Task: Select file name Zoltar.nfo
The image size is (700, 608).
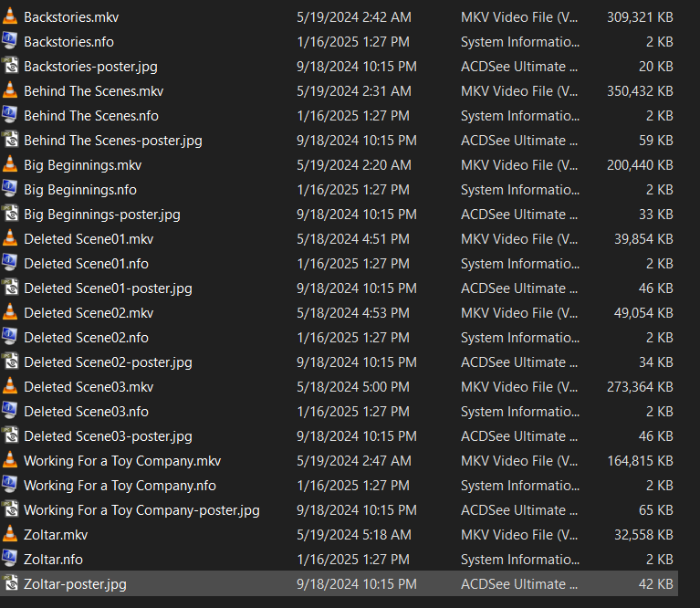Action: pos(53,559)
